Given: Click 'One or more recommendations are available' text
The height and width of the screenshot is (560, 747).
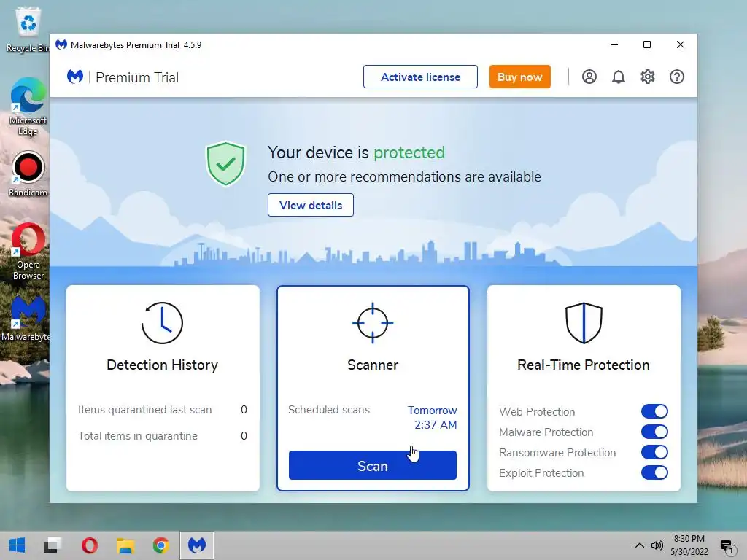Looking at the screenshot, I should click(x=404, y=176).
